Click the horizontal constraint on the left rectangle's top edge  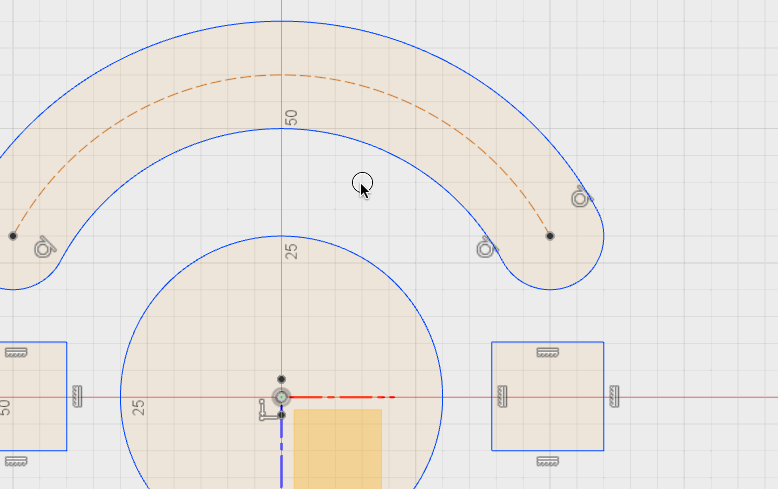tap(16, 352)
